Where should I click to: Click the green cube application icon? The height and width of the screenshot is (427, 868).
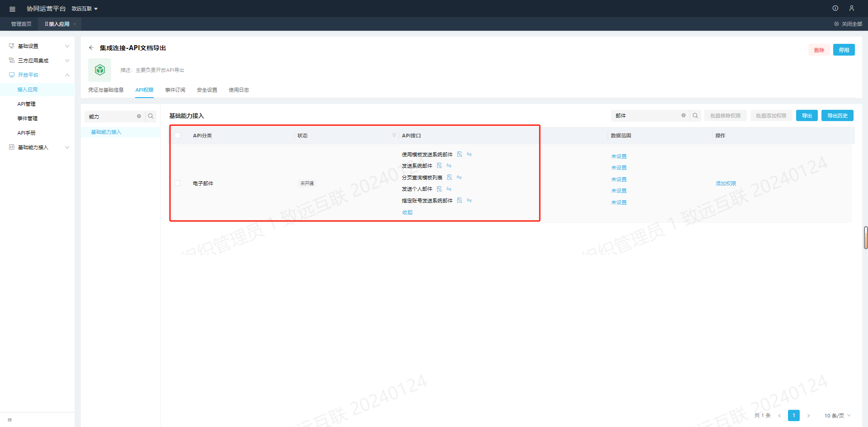(x=100, y=70)
